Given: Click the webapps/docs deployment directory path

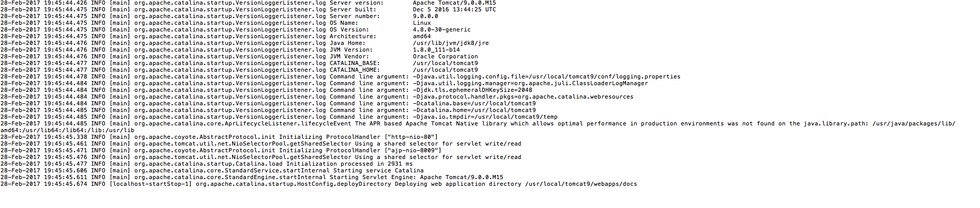Looking at the screenshot, I should click(x=581, y=184).
